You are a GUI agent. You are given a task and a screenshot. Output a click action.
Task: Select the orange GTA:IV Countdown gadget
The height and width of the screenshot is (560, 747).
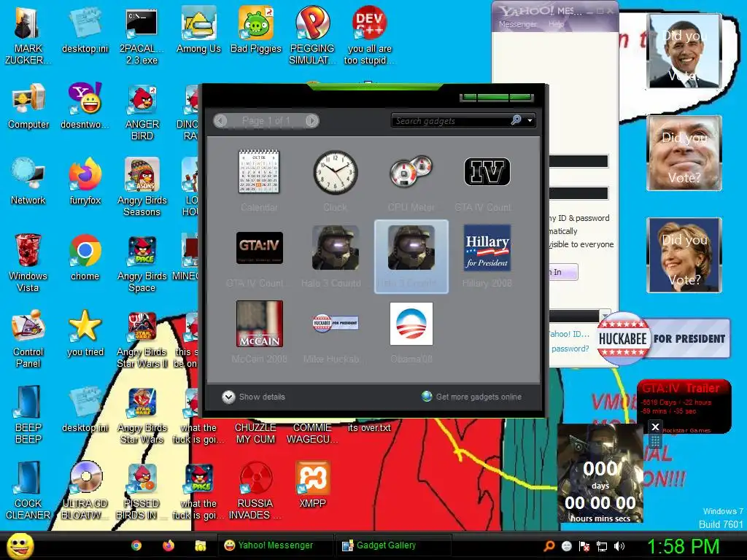coord(259,248)
